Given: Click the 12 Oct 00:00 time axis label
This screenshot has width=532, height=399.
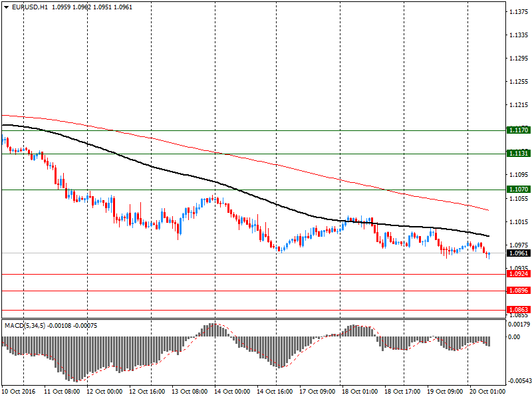Looking at the screenshot, I should pyautogui.click(x=104, y=392).
